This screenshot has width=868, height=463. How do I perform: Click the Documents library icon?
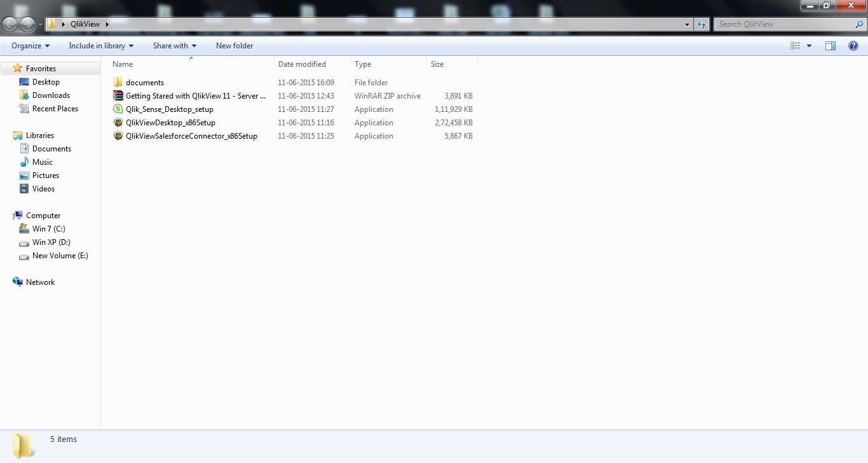pyautogui.click(x=24, y=149)
